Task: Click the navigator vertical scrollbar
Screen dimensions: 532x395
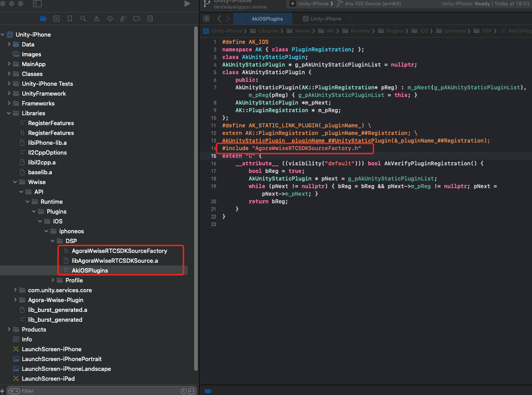Action: pyautogui.click(x=196, y=199)
